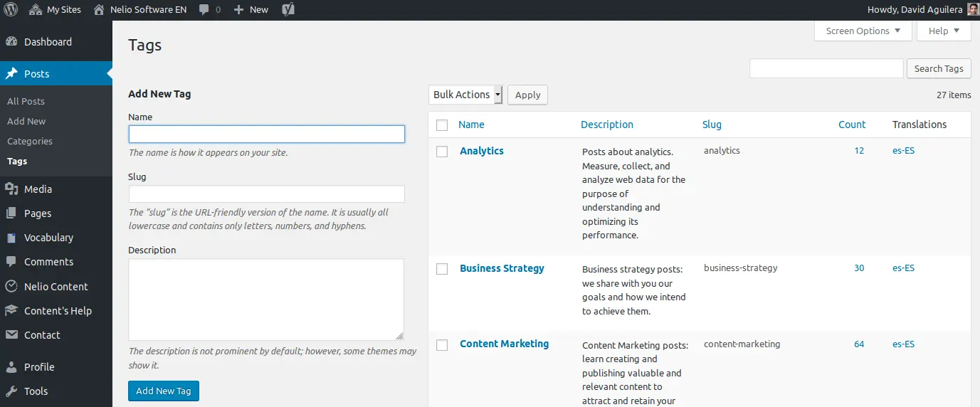The image size is (980, 407).
Task: Open the Dashboard gauge icon
Action: (11, 42)
